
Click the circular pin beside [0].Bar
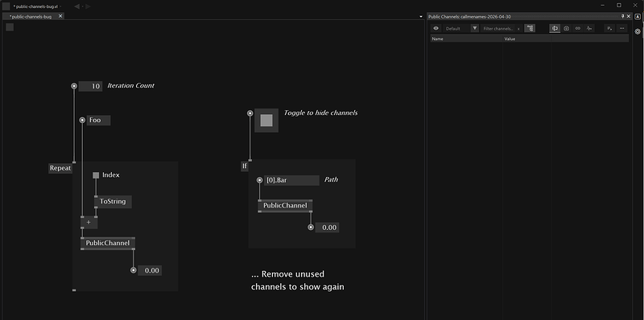259,180
